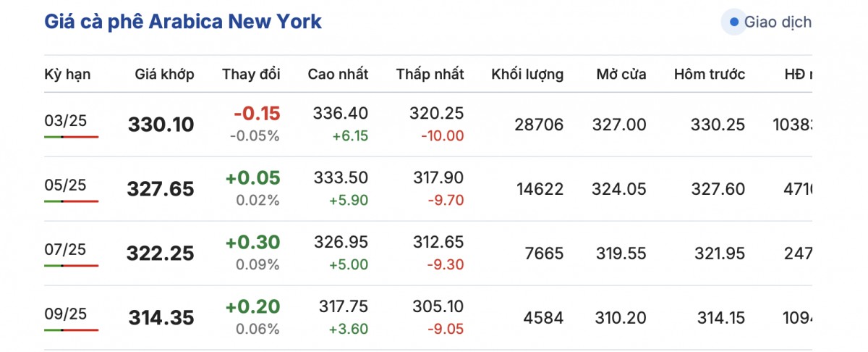Click the -0.15 change value
Screen dimensions: 868x352
[x=257, y=114]
